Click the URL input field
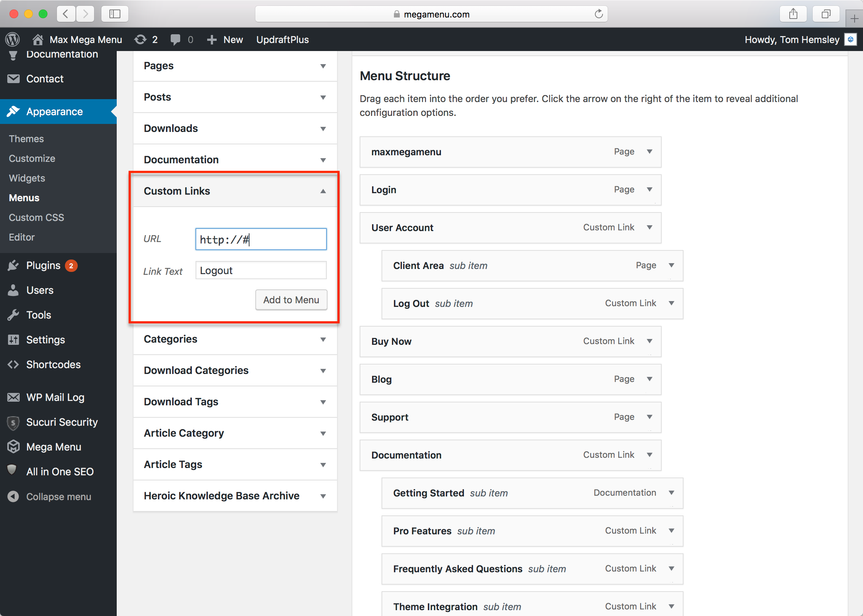This screenshot has height=616, width=863. coord(261,239)
